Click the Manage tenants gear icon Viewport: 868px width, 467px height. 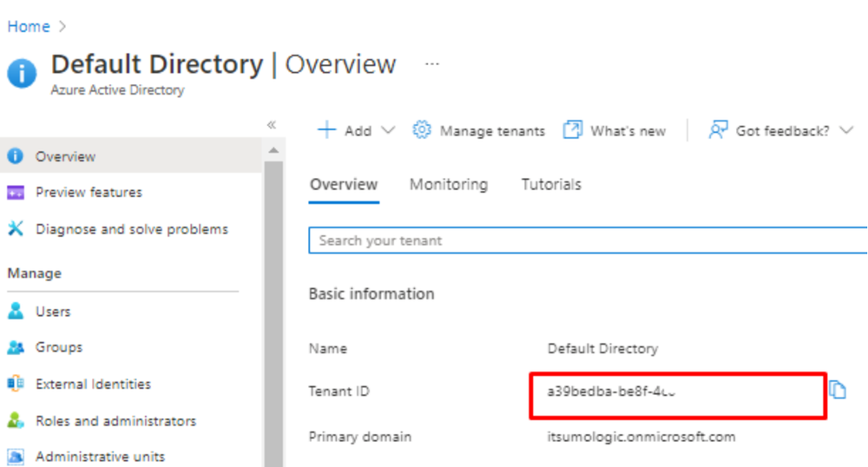point(422,130)
